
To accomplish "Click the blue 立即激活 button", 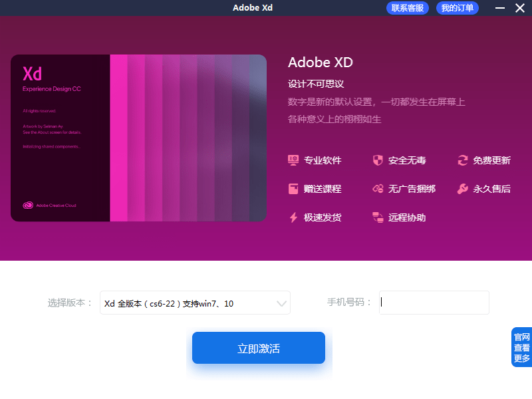I will (x=259, y=348).
